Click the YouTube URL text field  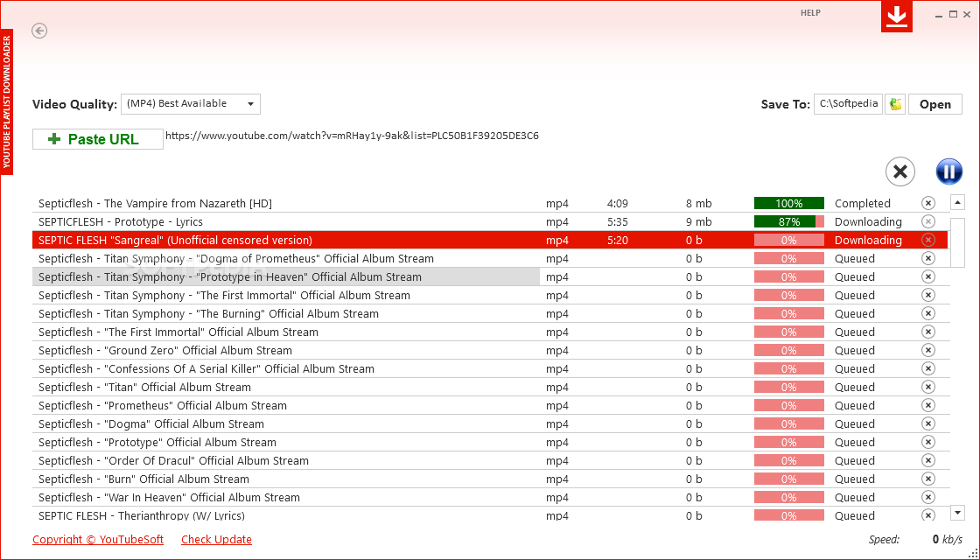tap(352, 136)
